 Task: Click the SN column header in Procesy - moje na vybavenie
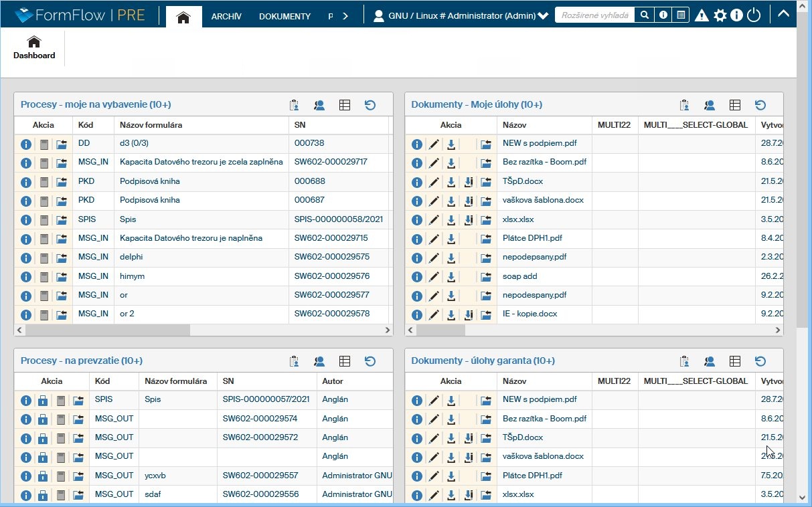(299, 125)
